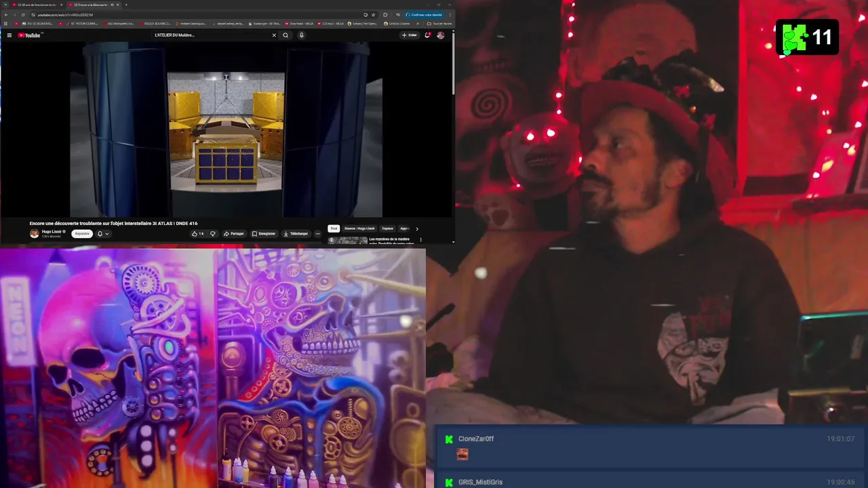Select the 'Espace' filter chip

pos(387,228)
